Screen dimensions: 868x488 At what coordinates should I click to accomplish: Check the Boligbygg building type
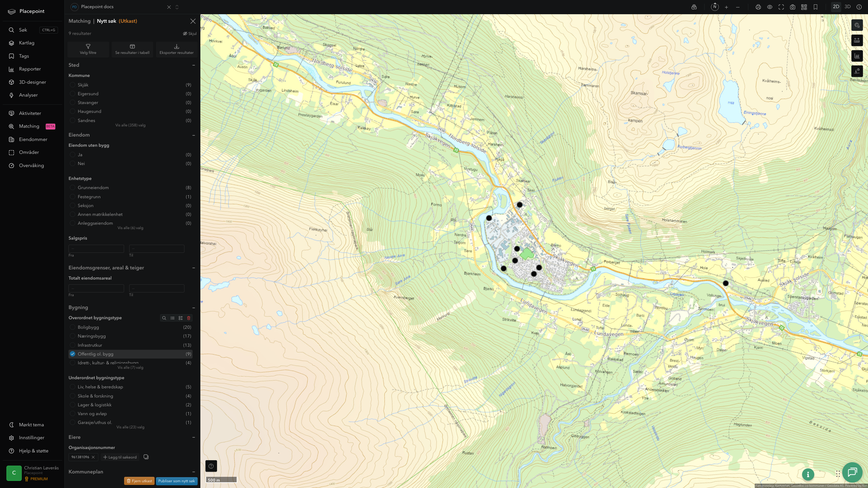pos(131,327)
